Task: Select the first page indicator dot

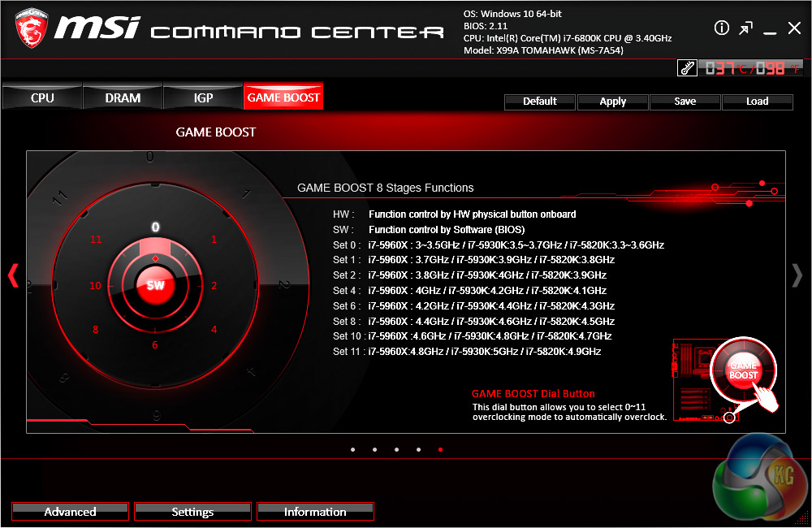Action: (x=352, y=450)
